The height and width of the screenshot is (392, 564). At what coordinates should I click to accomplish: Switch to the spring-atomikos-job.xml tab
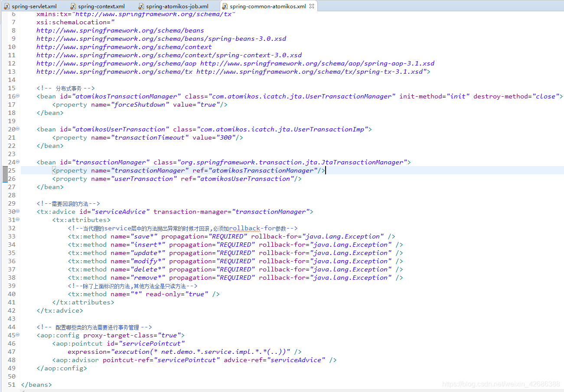[x=177, y=6]
